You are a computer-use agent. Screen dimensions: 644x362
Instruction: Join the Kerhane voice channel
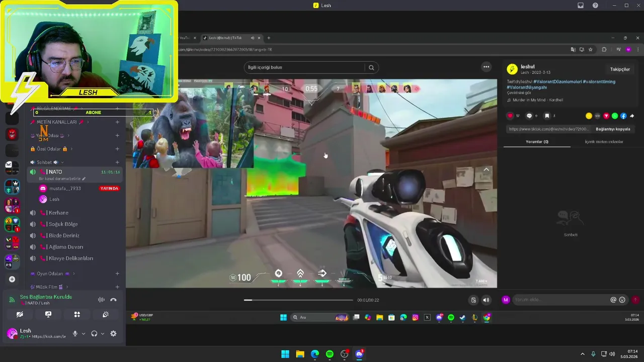click(x=75, y=213)
